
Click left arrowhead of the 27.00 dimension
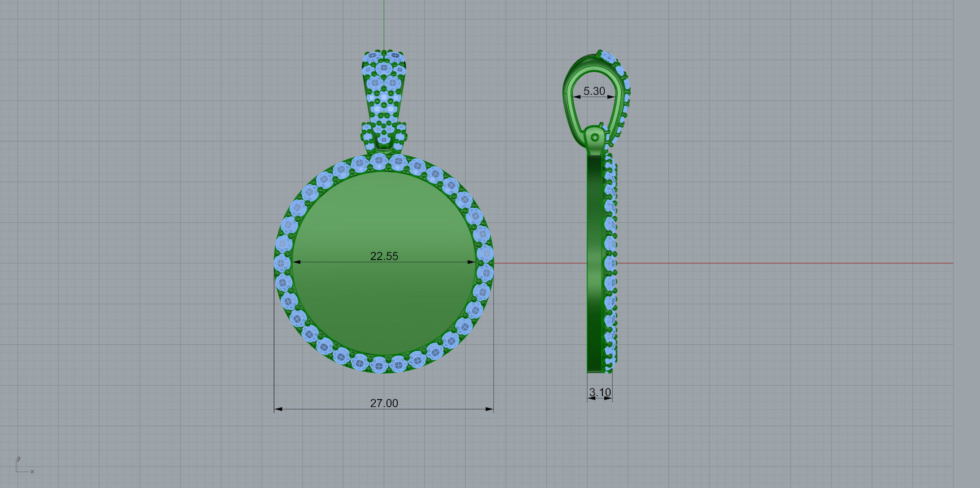tap(278, 409)
